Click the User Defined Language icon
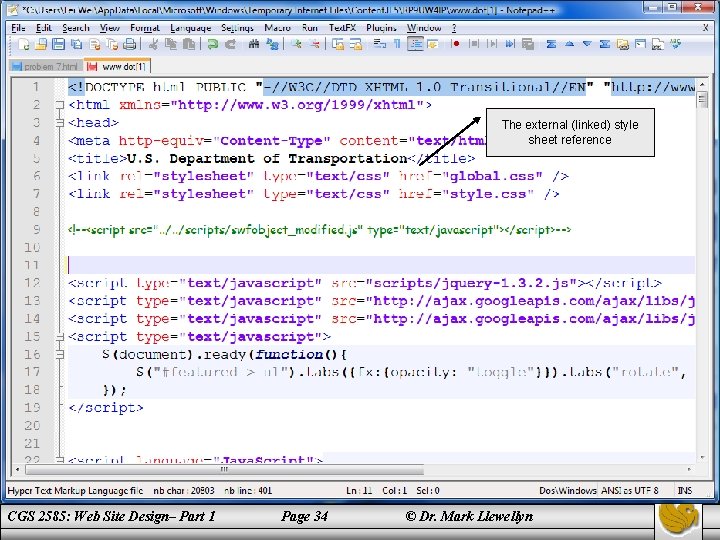Viewport: 720px width, 540px height. (x=432, y=45)
